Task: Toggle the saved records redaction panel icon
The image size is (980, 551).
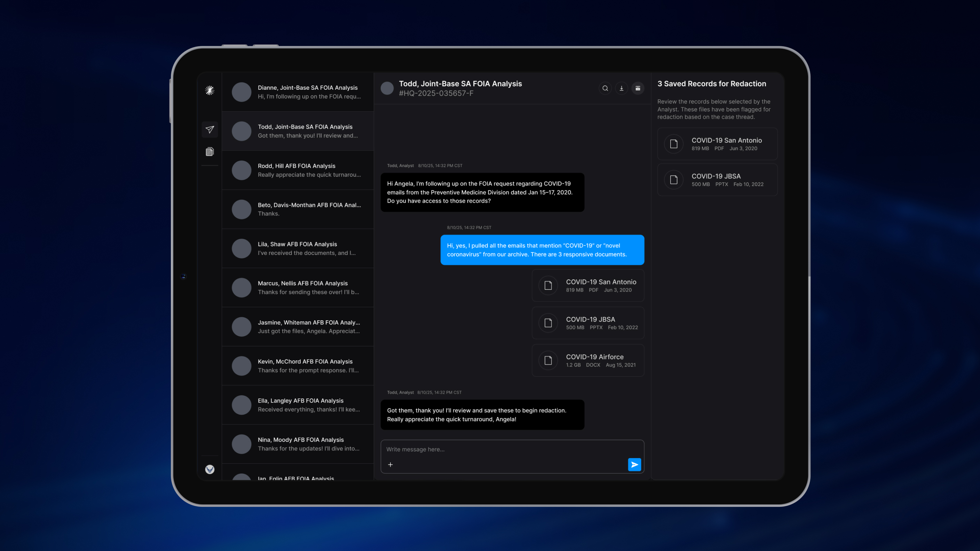Action: click(x=638, y=88)
